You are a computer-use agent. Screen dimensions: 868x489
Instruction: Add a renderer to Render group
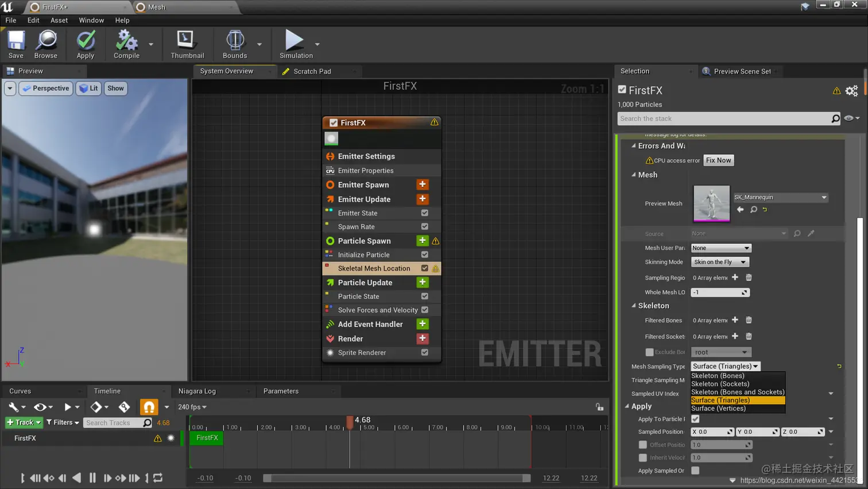pos(423,338)
